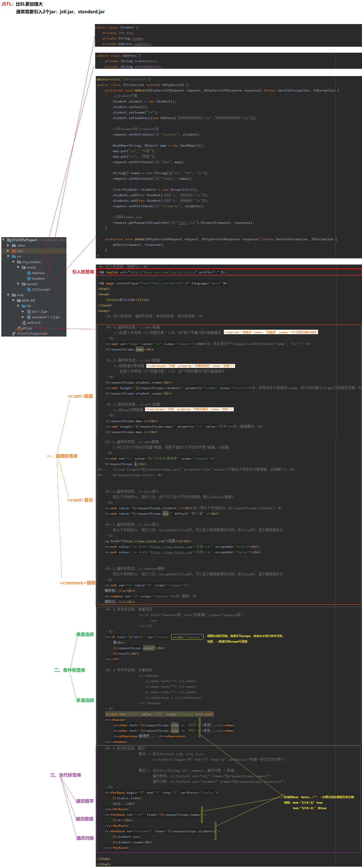Click the Student class icon

pos(29,278)
